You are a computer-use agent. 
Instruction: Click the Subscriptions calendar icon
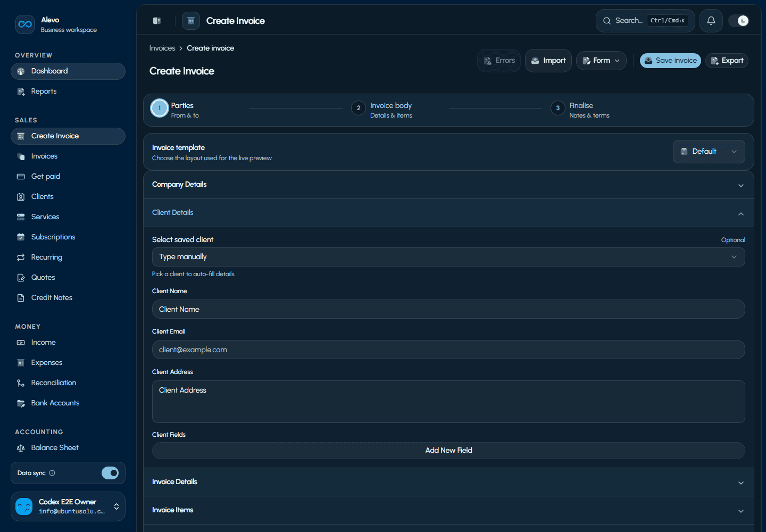(21, 237)
